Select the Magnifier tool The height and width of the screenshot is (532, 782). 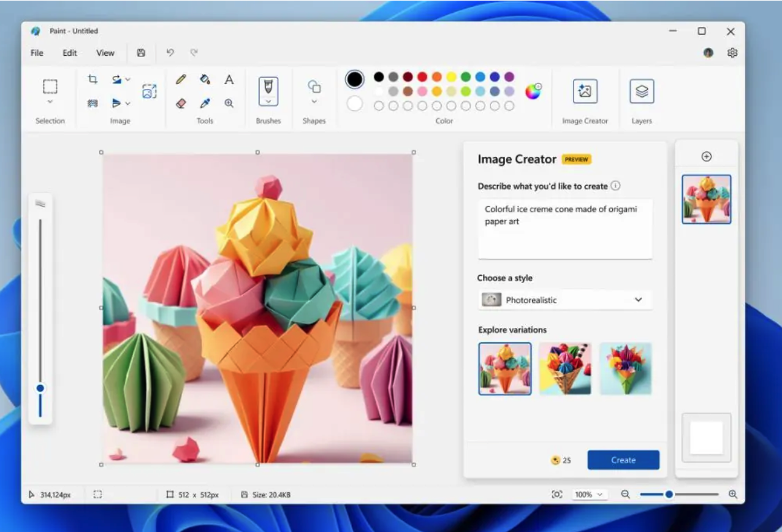pos(229,104)
